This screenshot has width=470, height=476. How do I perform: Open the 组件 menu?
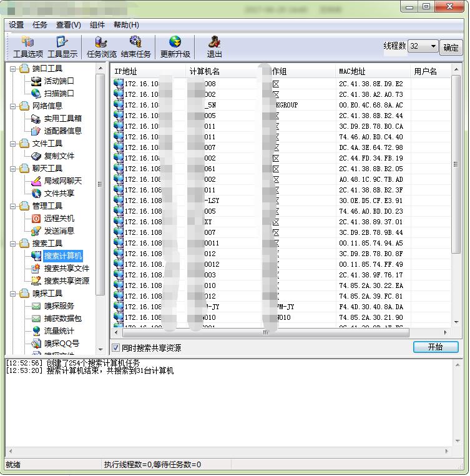97,25
